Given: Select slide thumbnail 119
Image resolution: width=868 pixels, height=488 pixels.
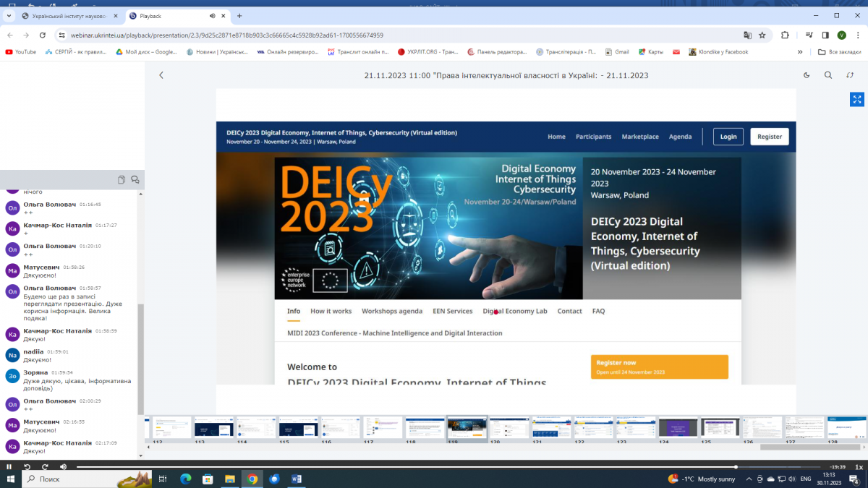Looking at the screenshot, I should pos(467,427).
